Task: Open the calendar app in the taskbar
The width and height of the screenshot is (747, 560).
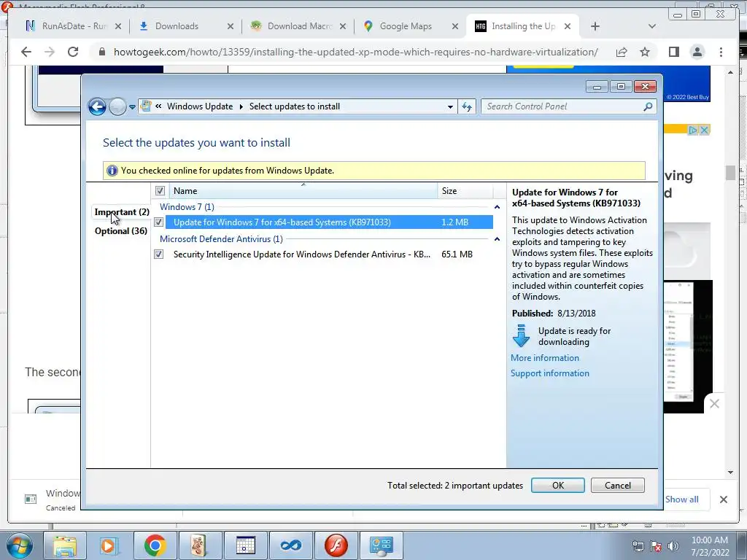Action: (245, 545)
